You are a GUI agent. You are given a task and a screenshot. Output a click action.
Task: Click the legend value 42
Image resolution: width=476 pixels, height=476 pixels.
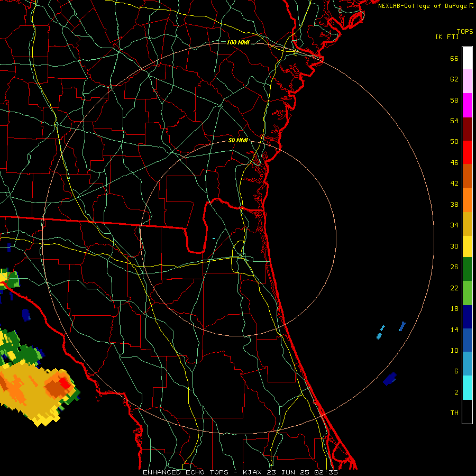click(454, 184)
